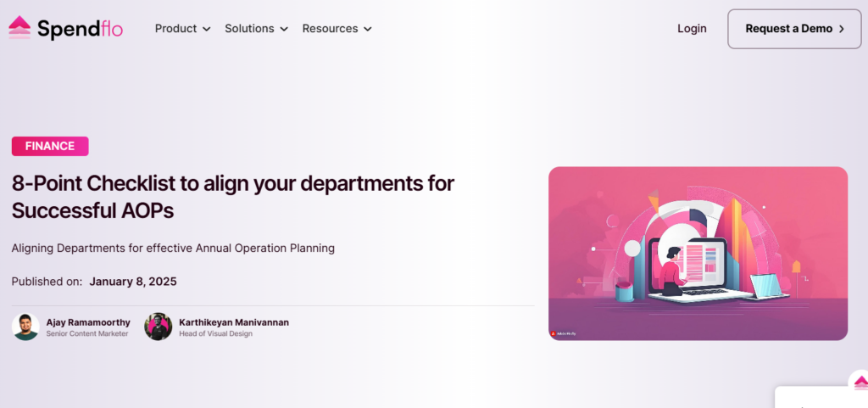Open the Spendflo chat widget icon

[860, 382]
